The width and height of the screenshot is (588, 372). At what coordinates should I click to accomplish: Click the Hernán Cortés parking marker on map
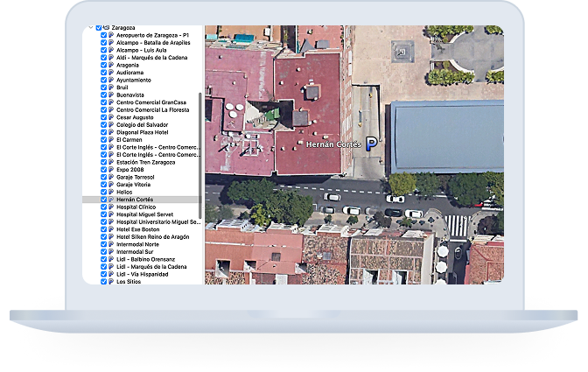(371, 144)
